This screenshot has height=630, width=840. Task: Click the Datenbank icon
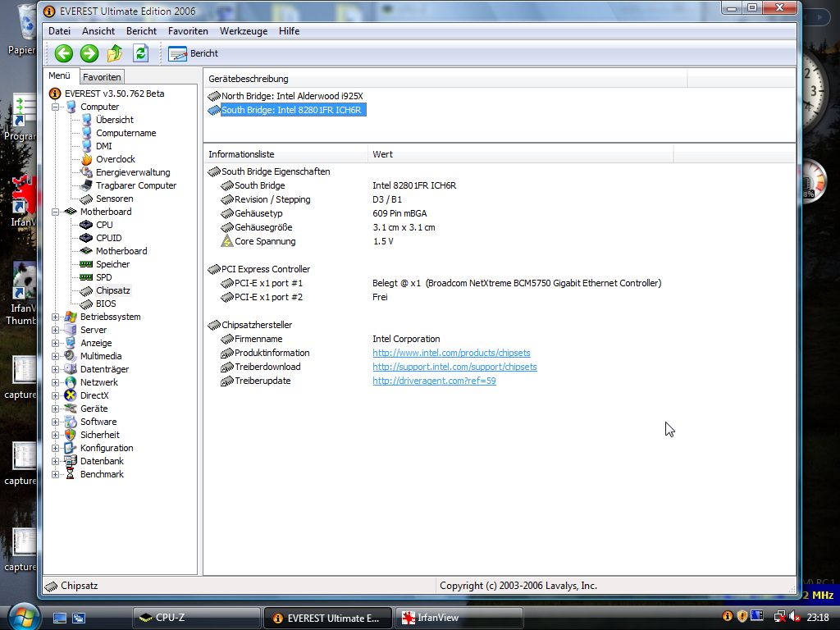(71, 461)
